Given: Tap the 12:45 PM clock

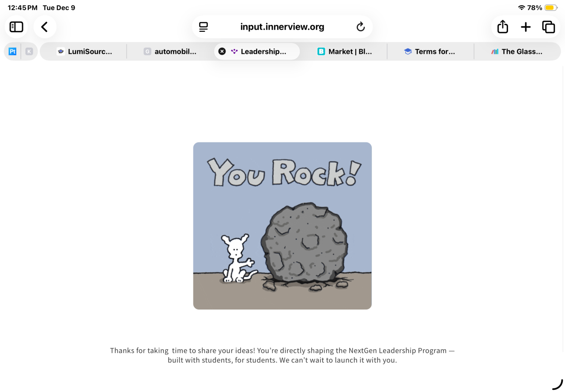Looking at the screenshot, I should (x=23, y=8).
